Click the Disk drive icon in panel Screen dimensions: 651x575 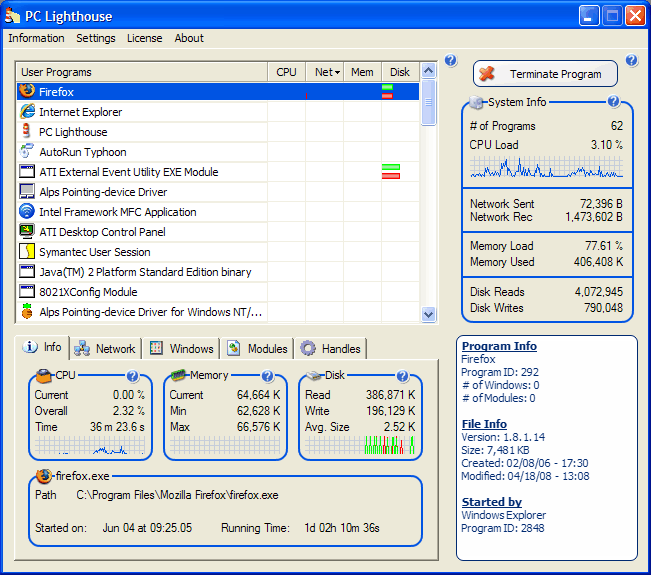pyautogui.click(x=314, y=375)
